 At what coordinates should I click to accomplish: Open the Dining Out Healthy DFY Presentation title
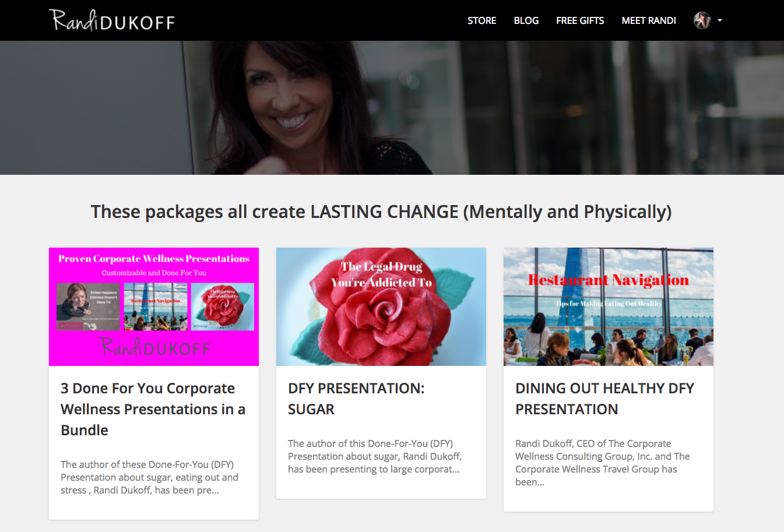point(604,399)
